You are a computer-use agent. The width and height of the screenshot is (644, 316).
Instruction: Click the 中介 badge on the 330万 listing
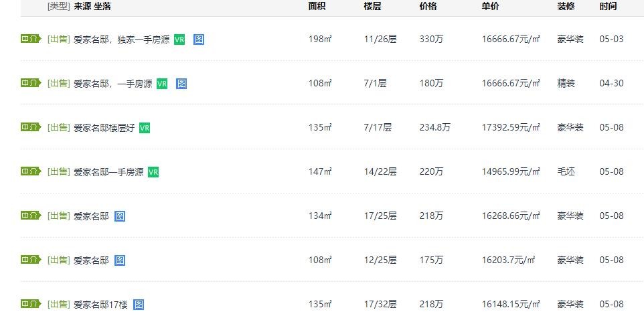click(x=31, y=39)
